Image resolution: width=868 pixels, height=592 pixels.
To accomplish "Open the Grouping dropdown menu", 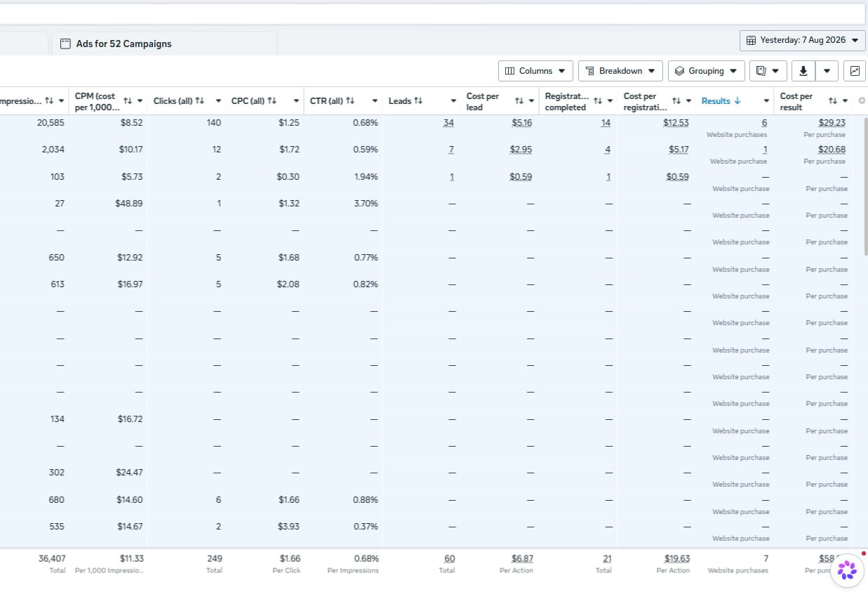I will click(706, 71).
